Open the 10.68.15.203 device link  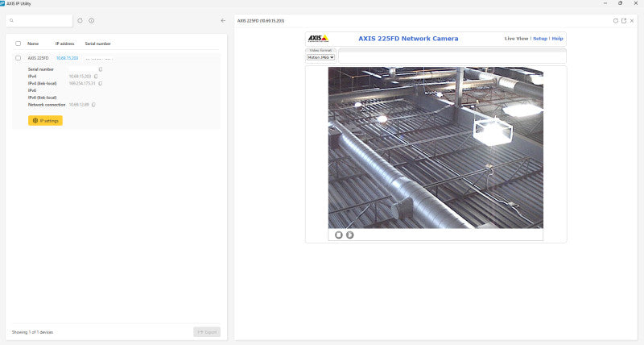coord(68,58)
